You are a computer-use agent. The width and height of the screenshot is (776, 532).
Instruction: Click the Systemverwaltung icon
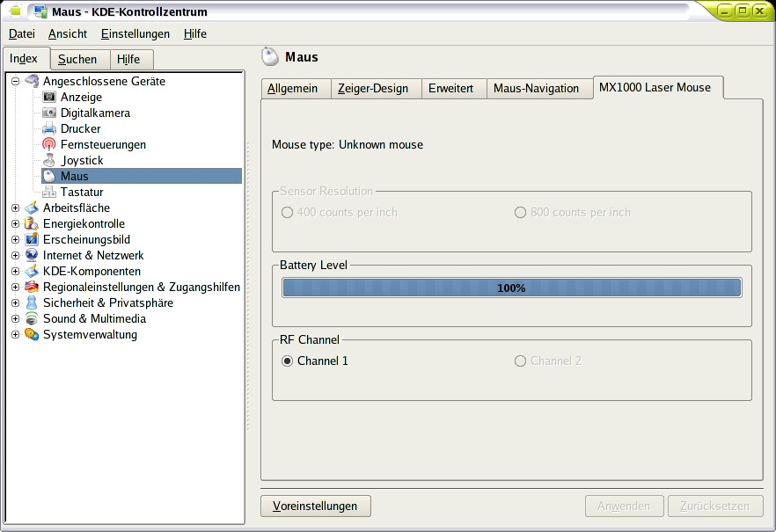(32, 334)
